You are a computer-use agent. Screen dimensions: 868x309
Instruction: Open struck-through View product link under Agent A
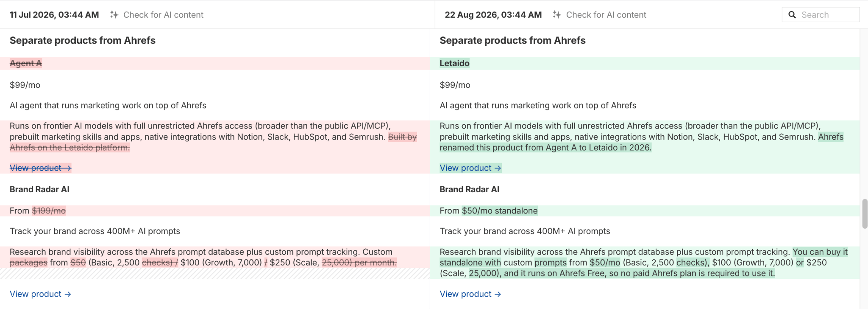(40, 168)
